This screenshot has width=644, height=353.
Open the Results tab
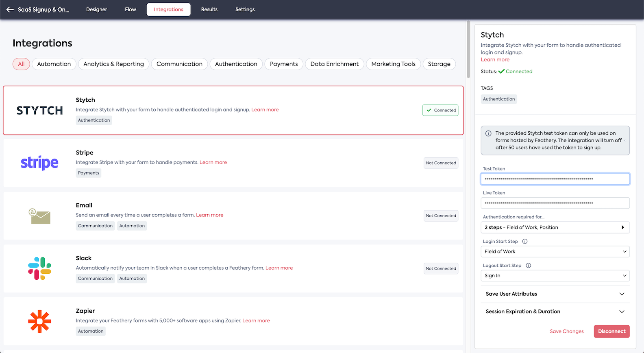tap(209, 9)
